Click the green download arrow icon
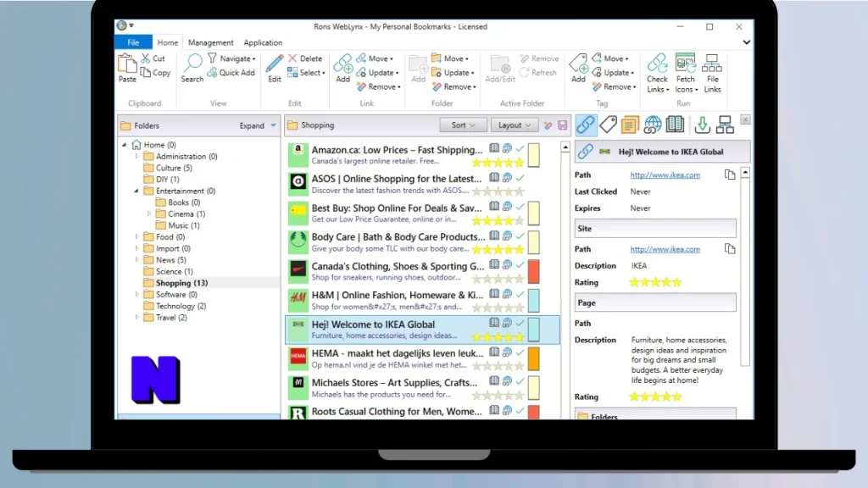Screen dimensions: 868x488 (703, 125)
